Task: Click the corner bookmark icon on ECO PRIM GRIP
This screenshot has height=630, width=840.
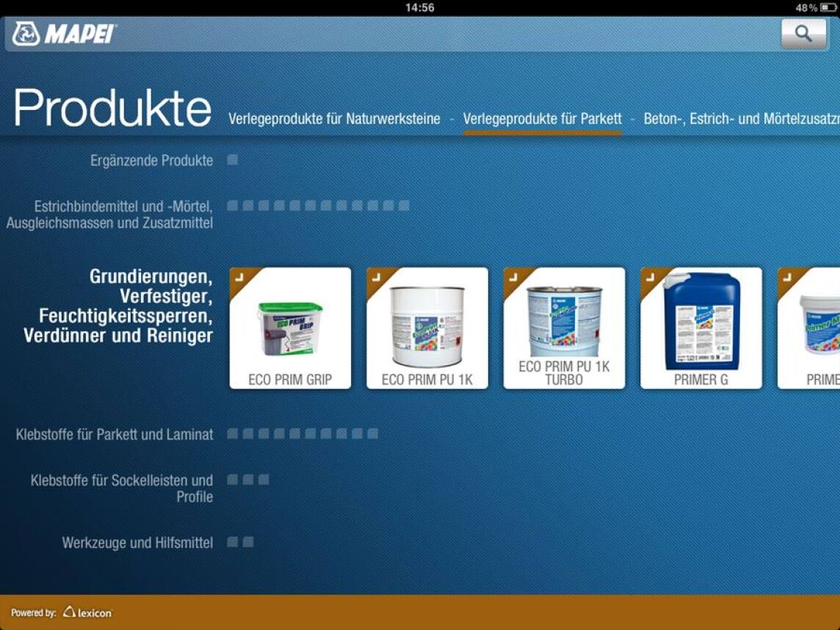Action: click(239, 277)
